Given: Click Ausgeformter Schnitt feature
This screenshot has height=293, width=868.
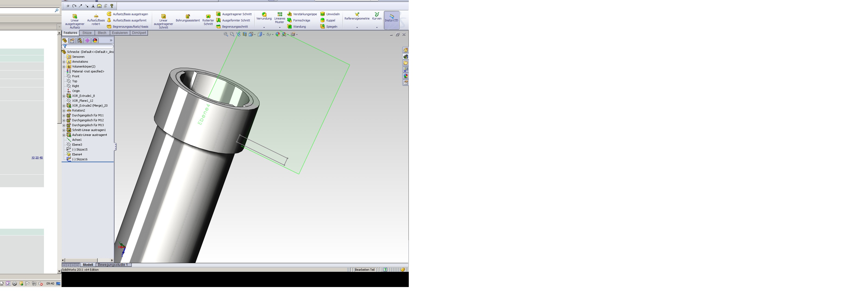Looking at the screenshot, I should [233, 20].
